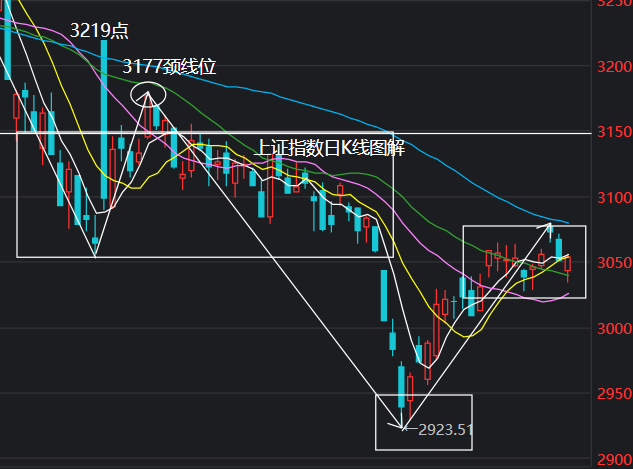Click the 上证指数日K线图解 title text
Viewport: 633px width, 469px height.
point(331,148)
